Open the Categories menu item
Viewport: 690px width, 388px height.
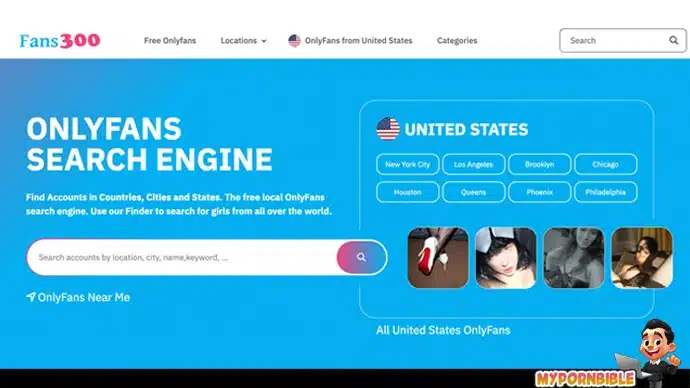(457, 40)
